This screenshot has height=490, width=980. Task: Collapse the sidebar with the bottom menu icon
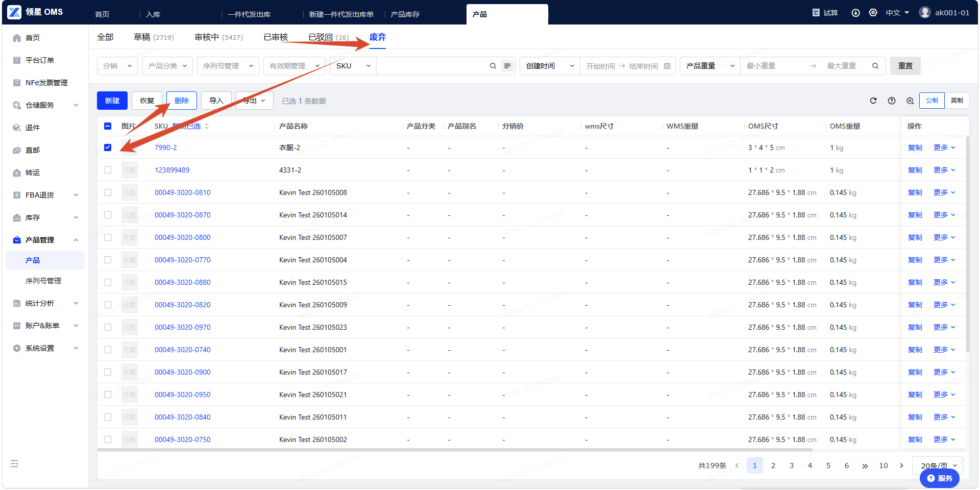coord(14,463)
